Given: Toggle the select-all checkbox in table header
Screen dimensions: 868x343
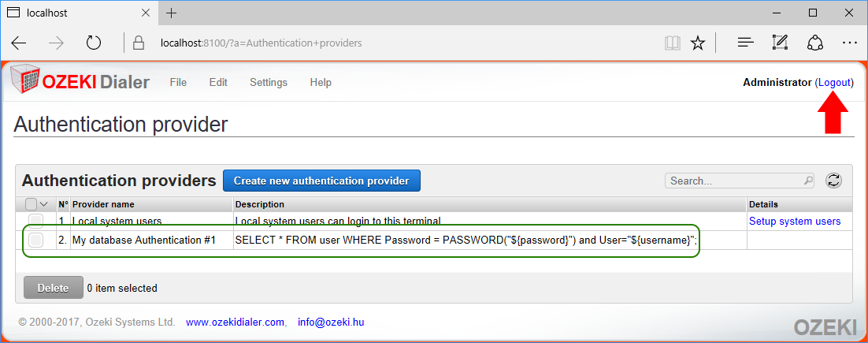Looking at the screenshot, I should (x=32, y=204).
